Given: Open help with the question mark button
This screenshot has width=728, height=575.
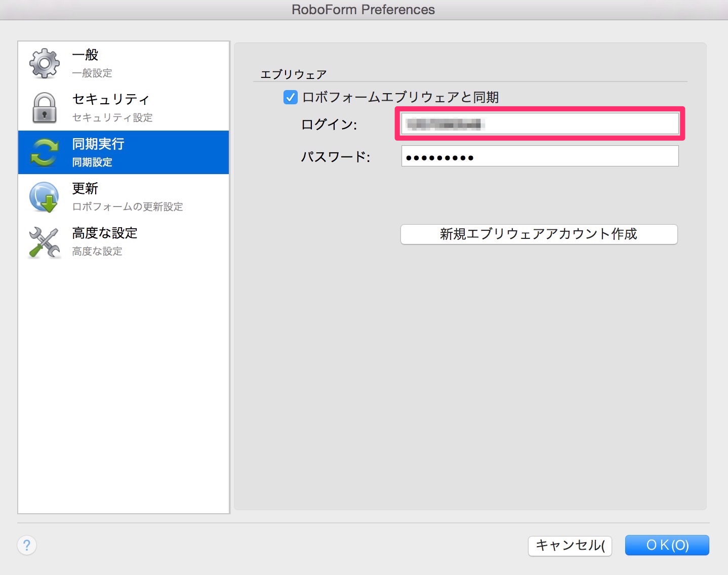Looking at the screenshot, I should click(x=27, y=545).
